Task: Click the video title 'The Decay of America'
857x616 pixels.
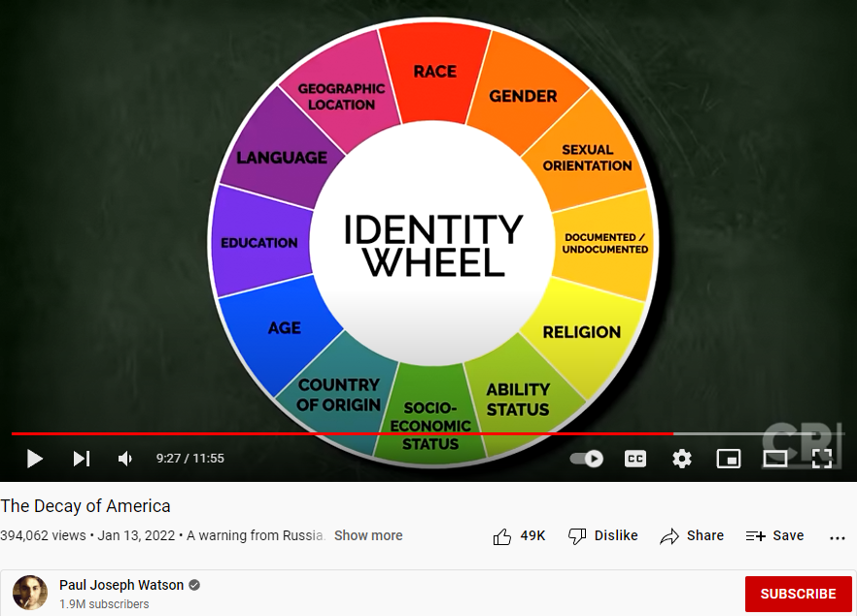Action: pos(86,506)
